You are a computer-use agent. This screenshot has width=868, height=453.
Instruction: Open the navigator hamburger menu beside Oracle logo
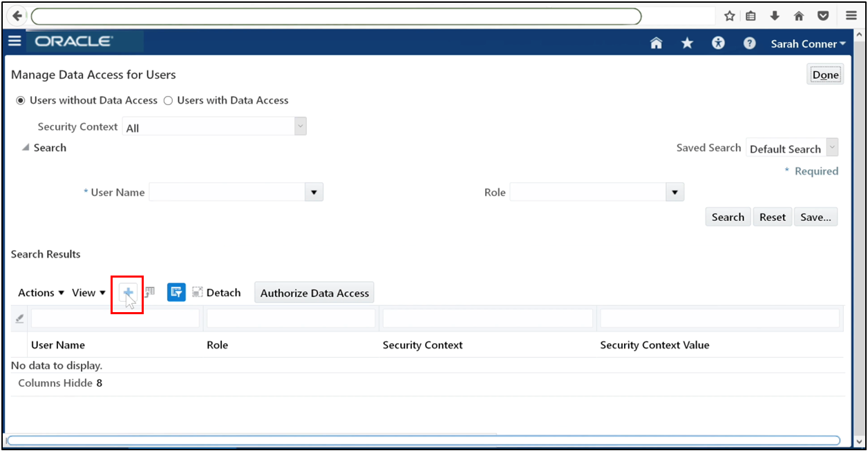click(15, 41)
